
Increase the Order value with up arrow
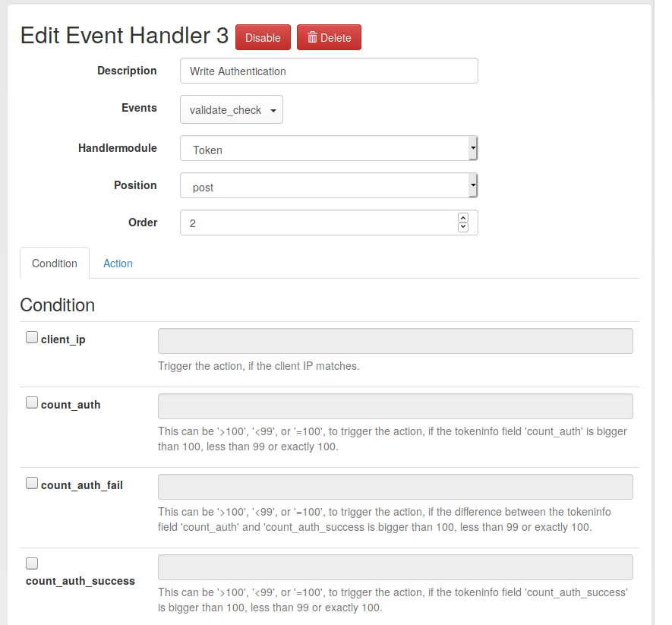coord(463,218)
